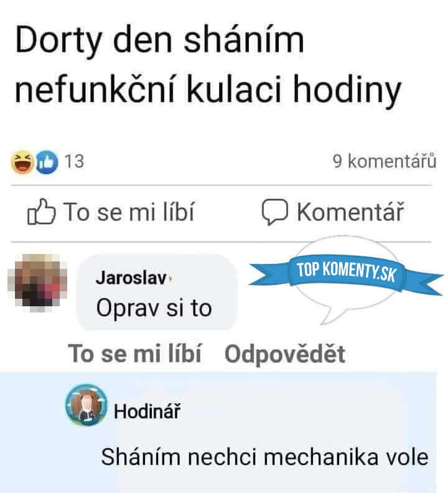448x493 pixels.
Task: Click the reply Sháním nechci mechanika vole
Action: point(264,457)
